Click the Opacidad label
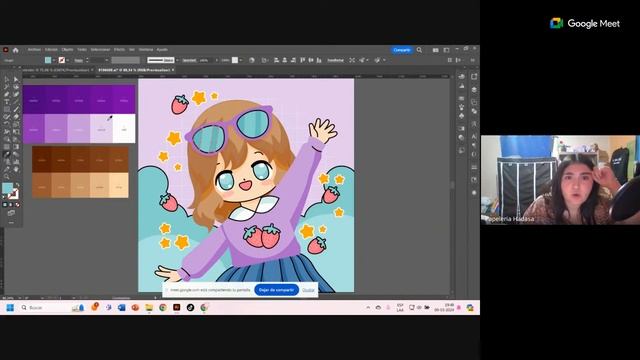 tap(189, 60)
